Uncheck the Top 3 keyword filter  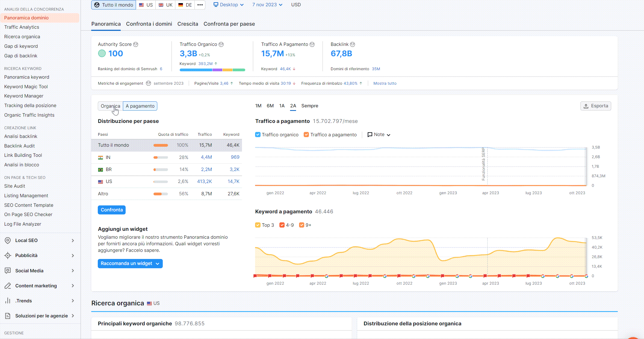point(258,225)
